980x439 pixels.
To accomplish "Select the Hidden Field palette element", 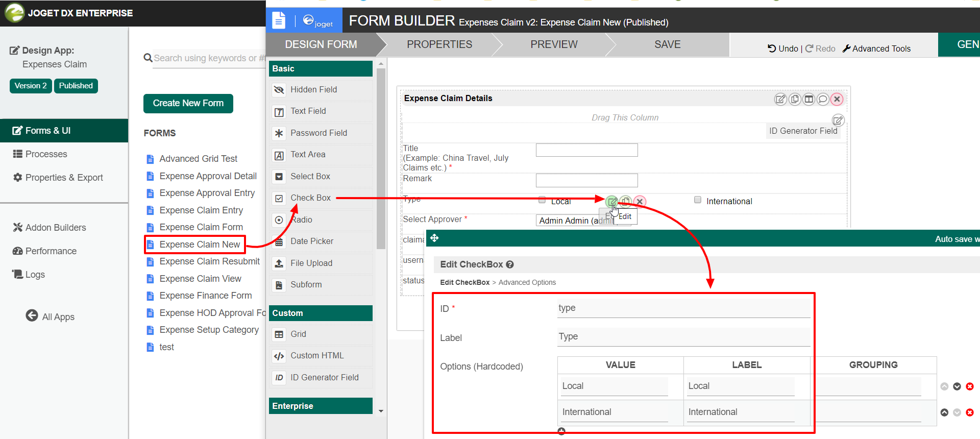I will click(x=321, y=90).
